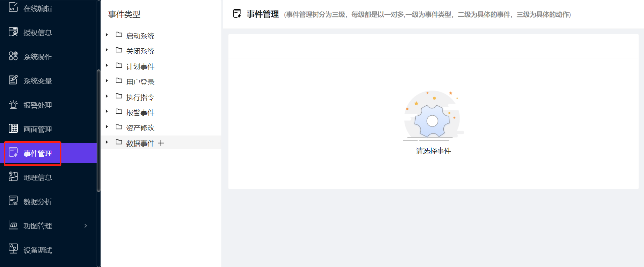
Task: Click the 系统操作 sidebar icon
Action: click(x=13, y=56)
